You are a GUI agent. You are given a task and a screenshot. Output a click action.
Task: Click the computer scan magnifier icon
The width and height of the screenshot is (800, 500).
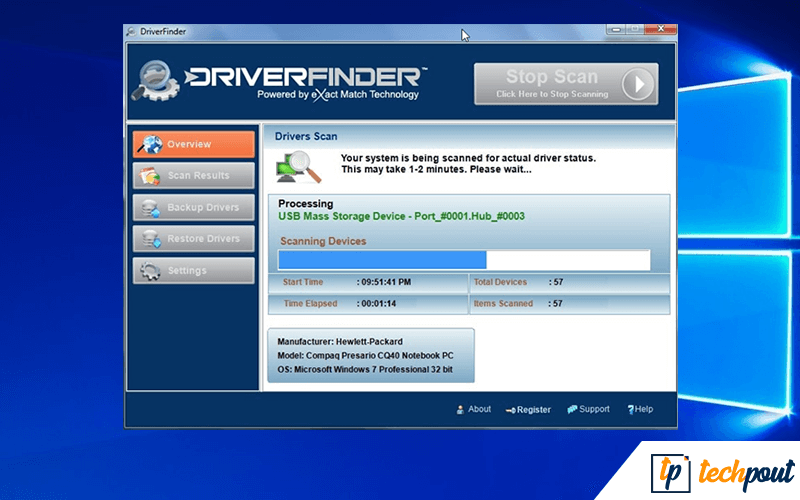[x=299, y=167]
